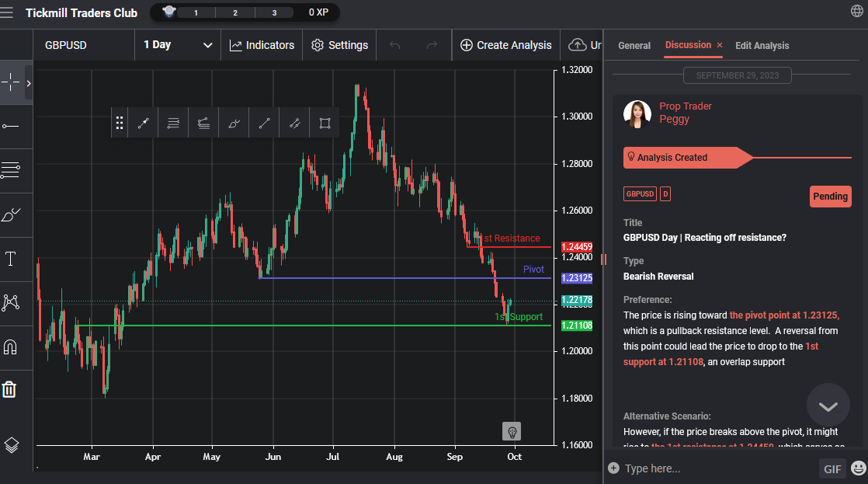This screenshot has height=484, width=868.
Task: Open the layers object tree icon
Action: coord(11,445)
